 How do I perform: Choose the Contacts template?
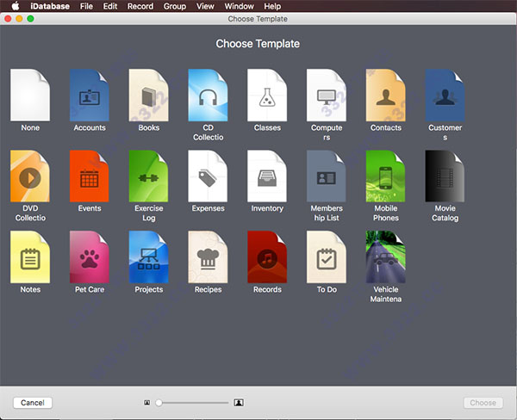[385, 95]
